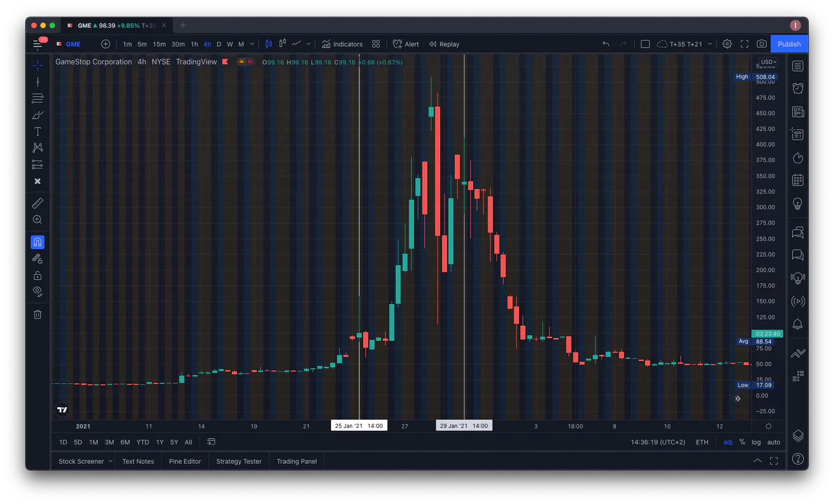834x504 pixels.
Task: Open the go to date icon
Action: (x=211, y=442)
